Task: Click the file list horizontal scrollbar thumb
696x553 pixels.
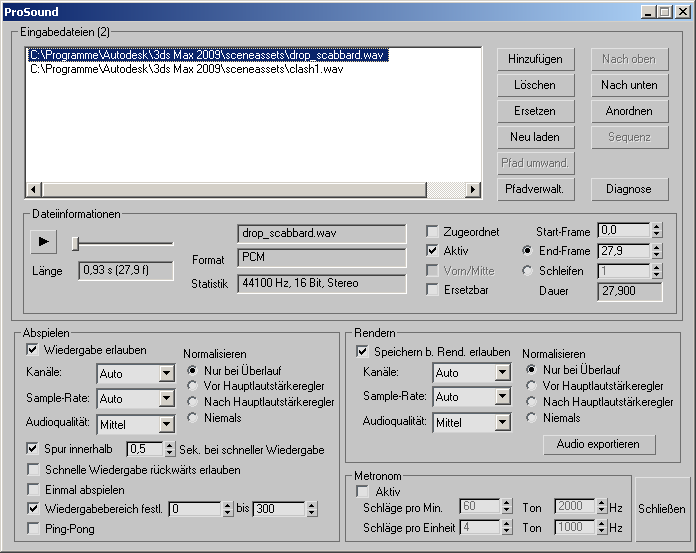Action: (x=234, y=190)
